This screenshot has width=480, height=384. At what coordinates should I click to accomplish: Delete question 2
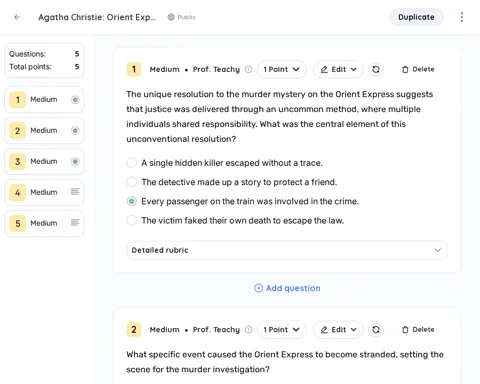point(418,330)
